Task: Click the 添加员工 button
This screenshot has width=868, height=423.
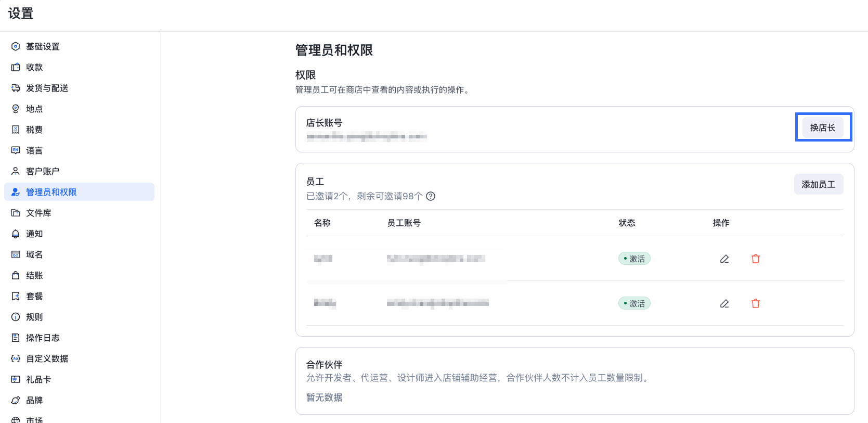Action: 818,184
